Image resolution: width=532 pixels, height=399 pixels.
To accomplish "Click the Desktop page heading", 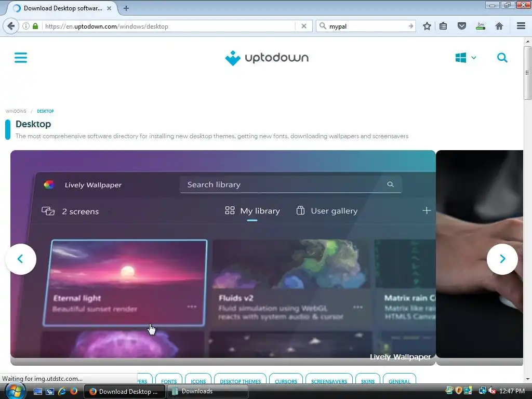I will point(33,124).
